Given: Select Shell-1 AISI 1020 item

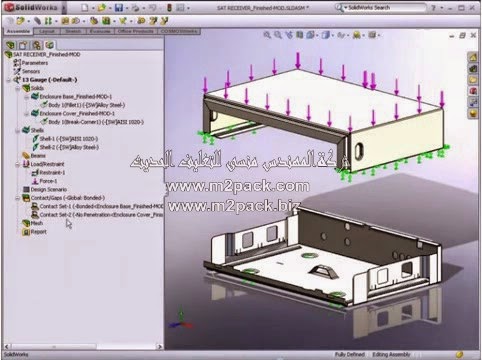Looking at the screenshot, I should pyautogui.click(x=65, y=139).
